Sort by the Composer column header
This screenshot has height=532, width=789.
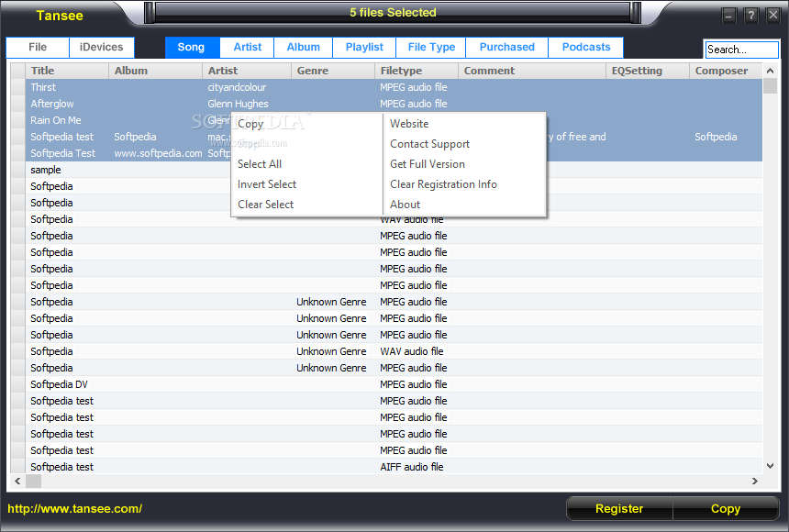[726, 71]
